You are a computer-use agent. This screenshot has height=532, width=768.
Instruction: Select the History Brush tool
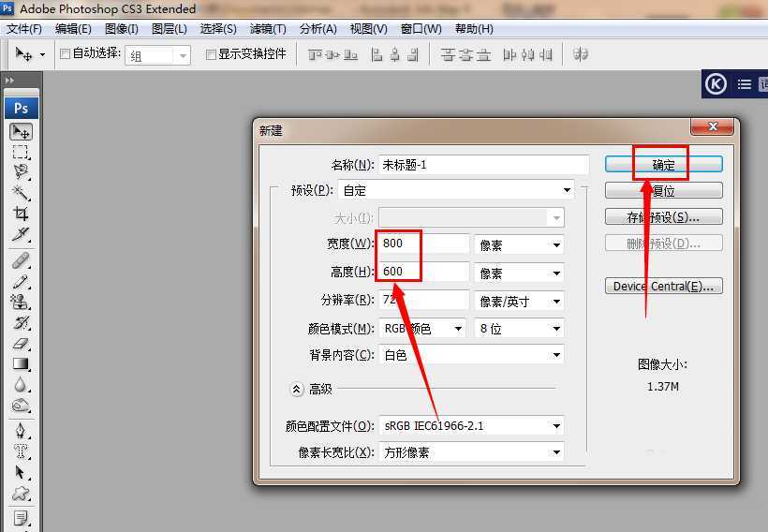click(x=21, y=322)
